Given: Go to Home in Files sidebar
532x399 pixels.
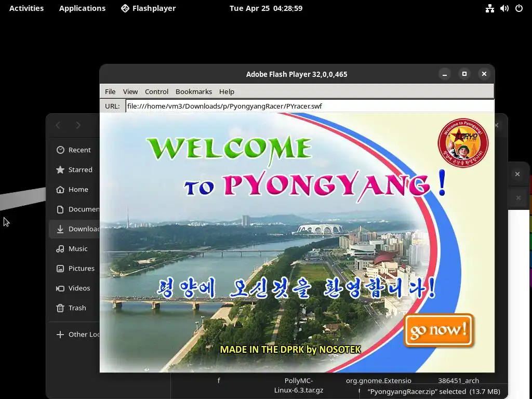Looking at the screenshot, I should [x=74, y=189].
